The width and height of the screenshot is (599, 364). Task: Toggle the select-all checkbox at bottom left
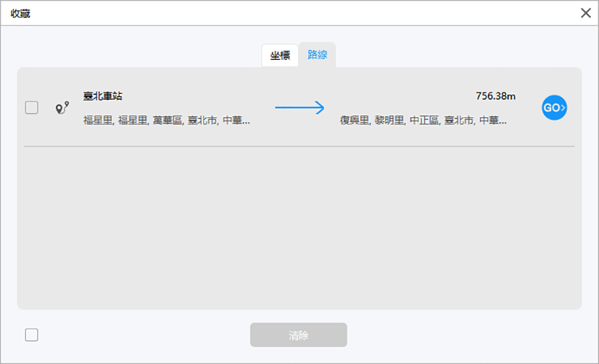31,335
